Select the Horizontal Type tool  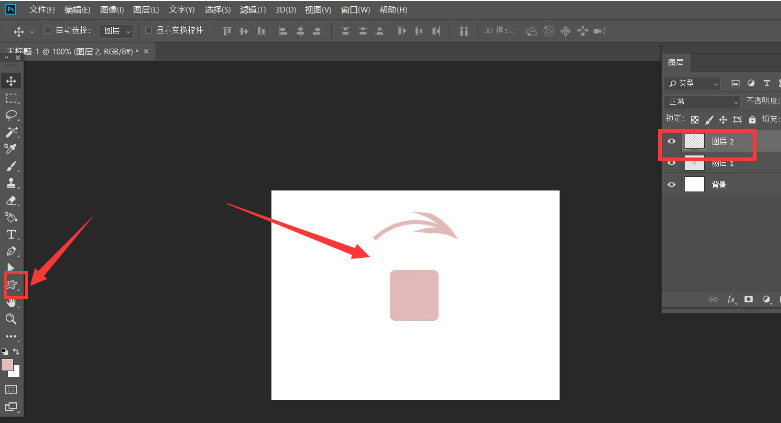(11, 234)
